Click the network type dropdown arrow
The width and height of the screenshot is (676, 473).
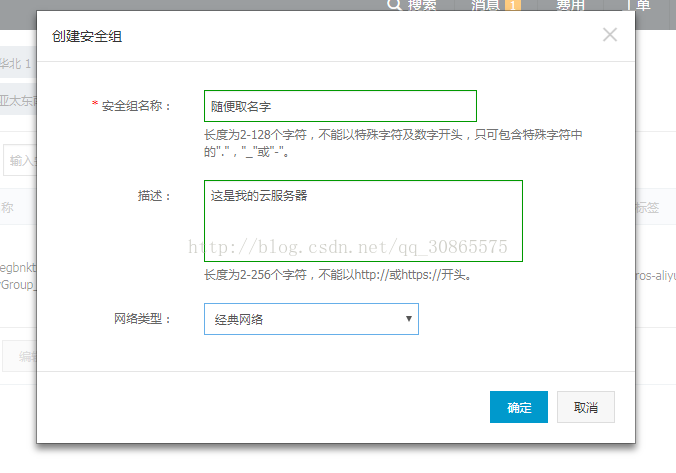click(x=408, y=319)
